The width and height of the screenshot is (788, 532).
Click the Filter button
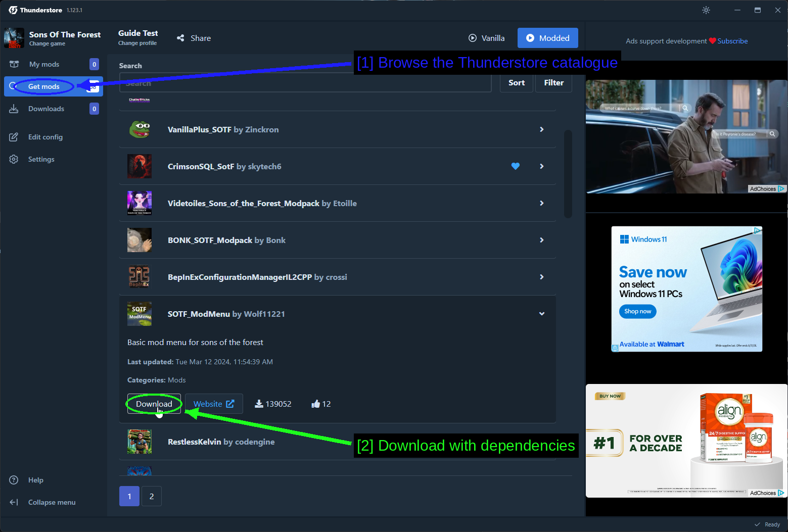coord(553,83)
